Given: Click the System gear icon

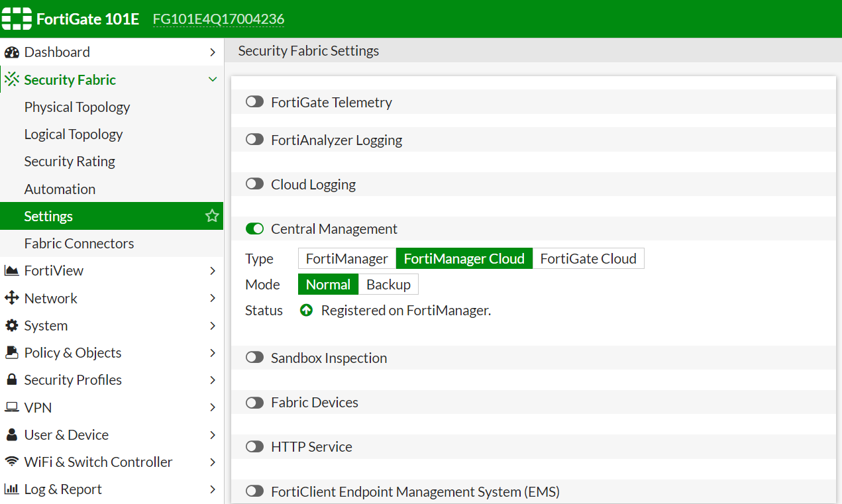Looking at the screenshot, I should (11, 325).
